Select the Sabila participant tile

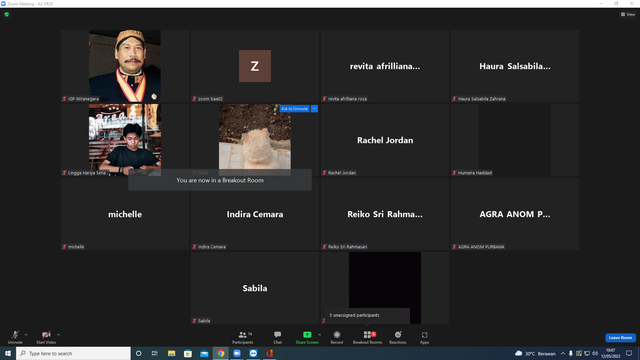click(x=255, y=288)
